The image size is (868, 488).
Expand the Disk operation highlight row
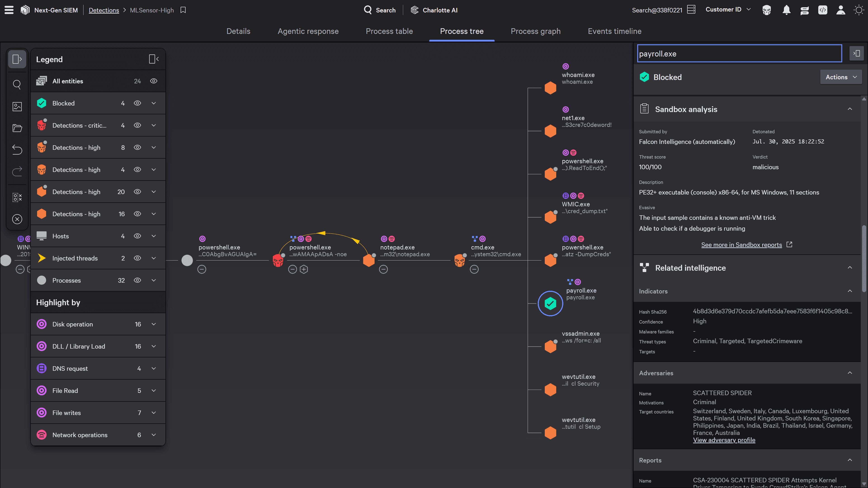pyautogui.click(x=154, y=324)
